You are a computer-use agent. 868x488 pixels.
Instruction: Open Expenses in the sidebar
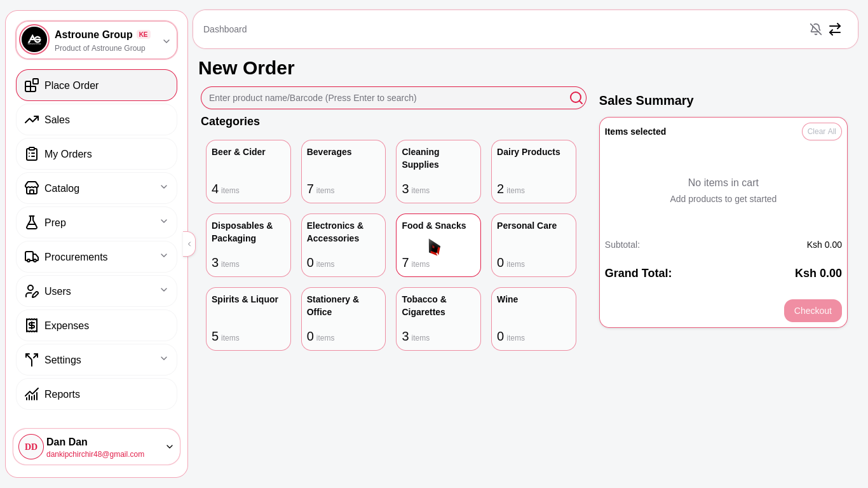pos(97,325)
